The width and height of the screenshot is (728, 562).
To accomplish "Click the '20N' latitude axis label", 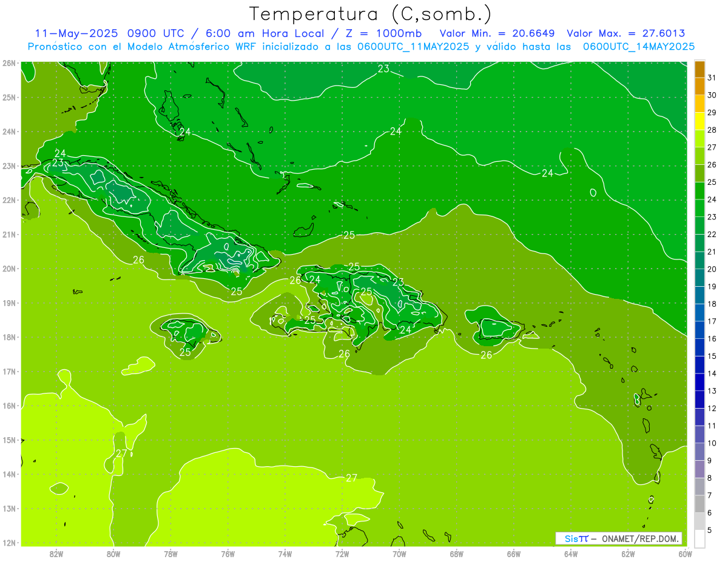I will coord(8,269).
